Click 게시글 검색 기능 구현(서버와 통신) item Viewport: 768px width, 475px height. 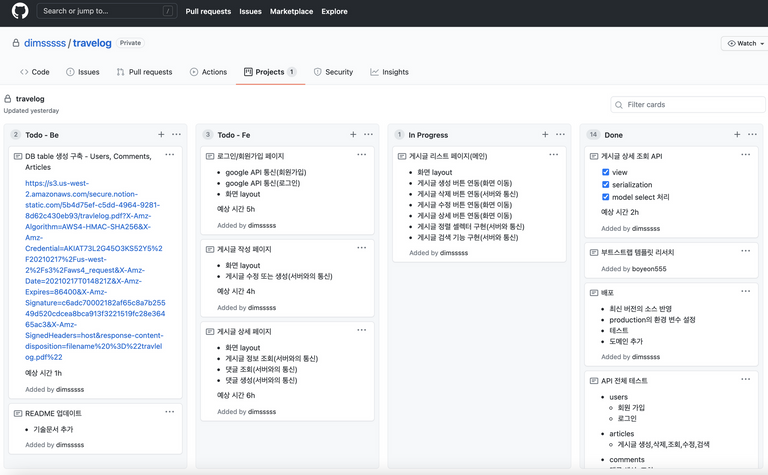click(468, 238)
